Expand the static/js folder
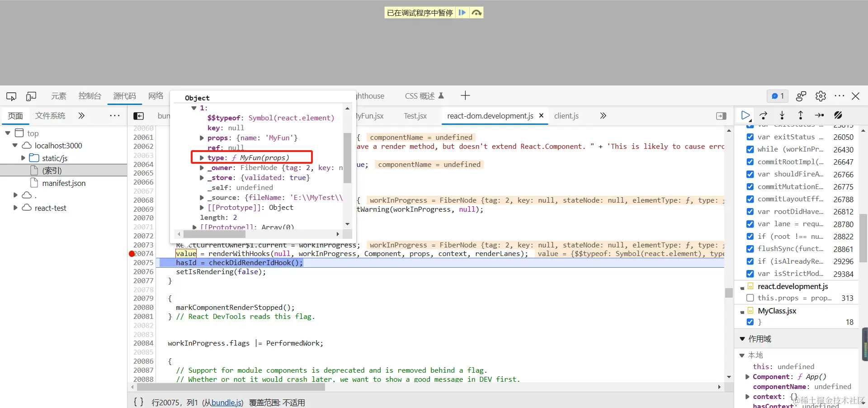This screenshot has height=408, width=868. (23, 158)
